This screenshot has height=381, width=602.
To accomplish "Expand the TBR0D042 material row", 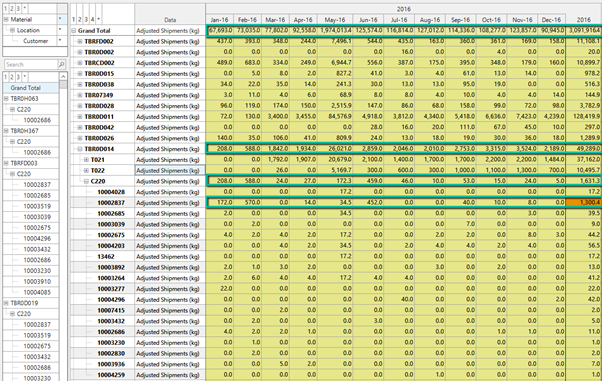I will tap(80, 127).
